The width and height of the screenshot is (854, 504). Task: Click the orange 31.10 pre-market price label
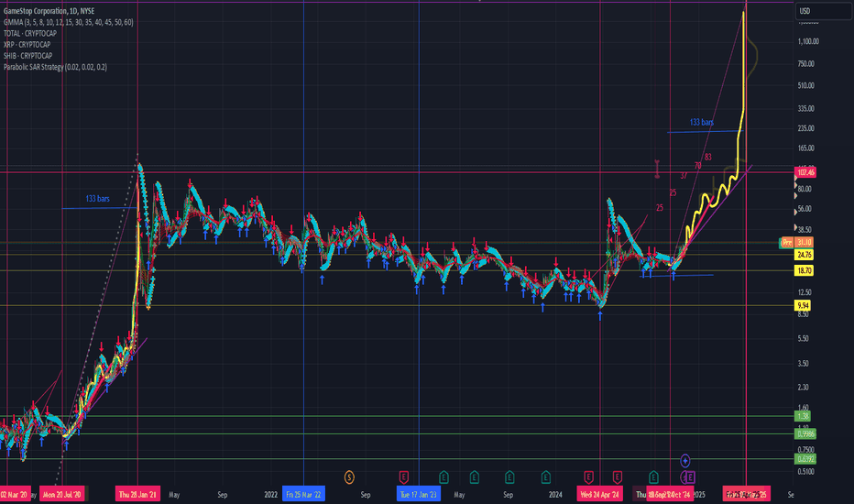pos(804,243)
